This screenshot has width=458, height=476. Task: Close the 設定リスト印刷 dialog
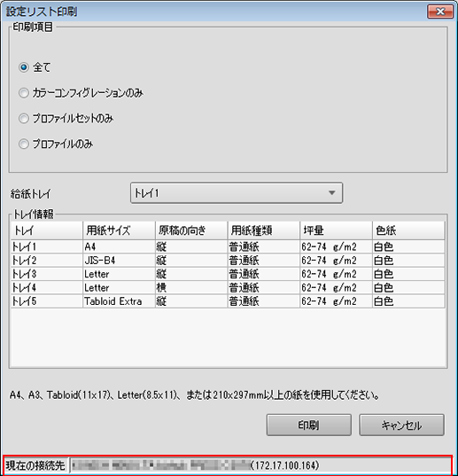coord(440,12)
